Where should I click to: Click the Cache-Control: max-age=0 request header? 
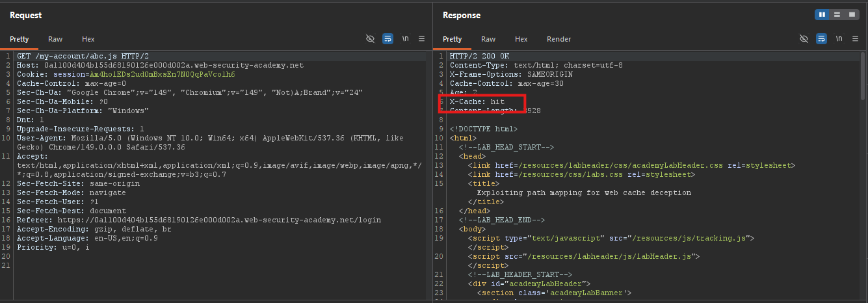click(x=72, y=84)
